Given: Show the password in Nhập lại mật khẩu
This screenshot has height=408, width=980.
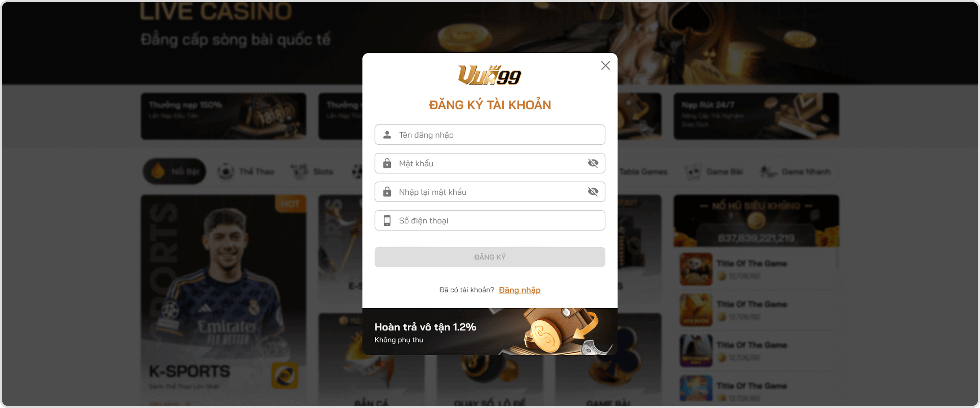Looking at the screenshot, I should point(593,192).
